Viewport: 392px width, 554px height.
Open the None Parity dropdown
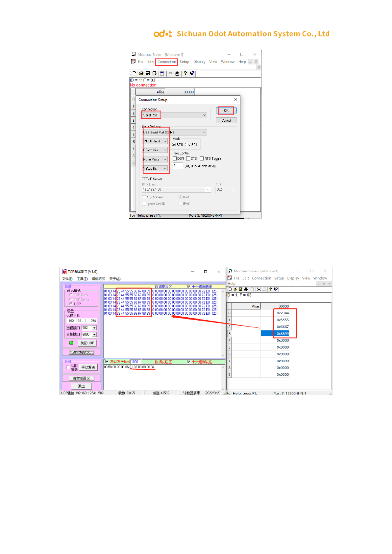coord(155,159)
